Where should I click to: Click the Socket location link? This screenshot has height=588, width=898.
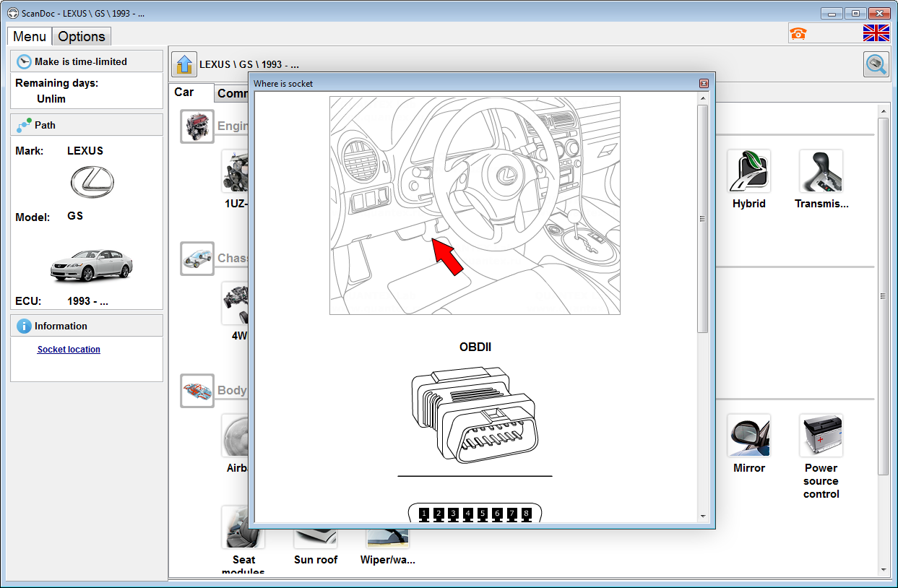pyautogui.click(x=69, y=350)
